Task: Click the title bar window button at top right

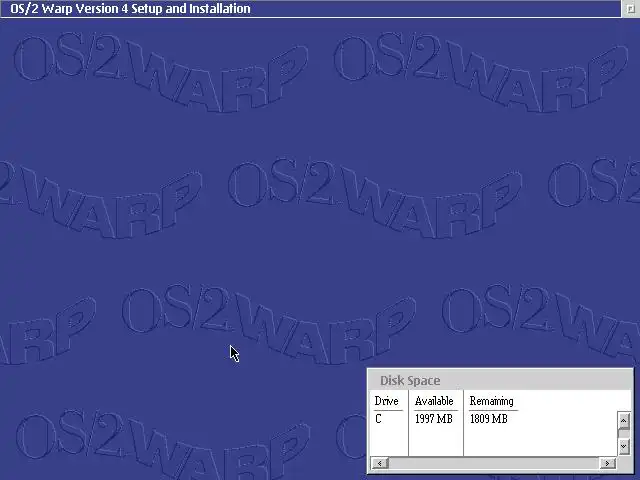Action: 631,9
